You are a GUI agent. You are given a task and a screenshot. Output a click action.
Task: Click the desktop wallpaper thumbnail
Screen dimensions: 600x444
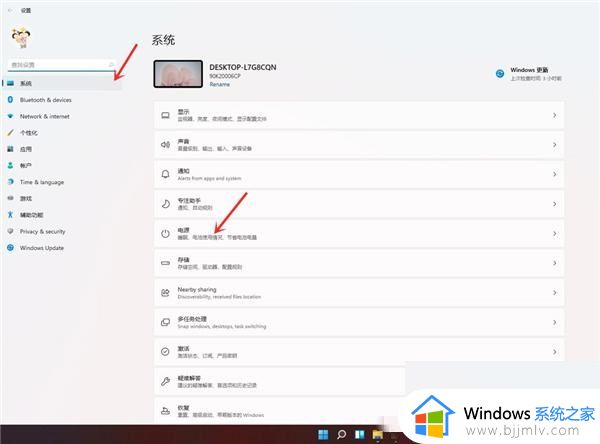[178, 74]
